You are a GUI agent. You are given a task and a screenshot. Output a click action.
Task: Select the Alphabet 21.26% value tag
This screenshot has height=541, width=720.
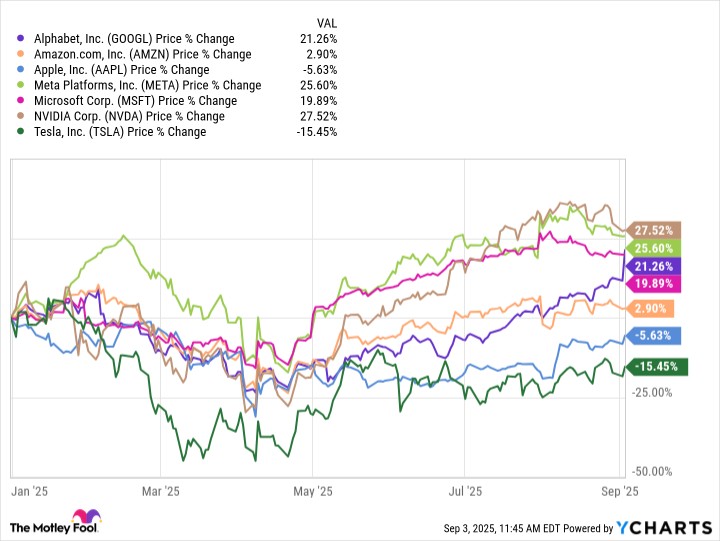[652, 266]
